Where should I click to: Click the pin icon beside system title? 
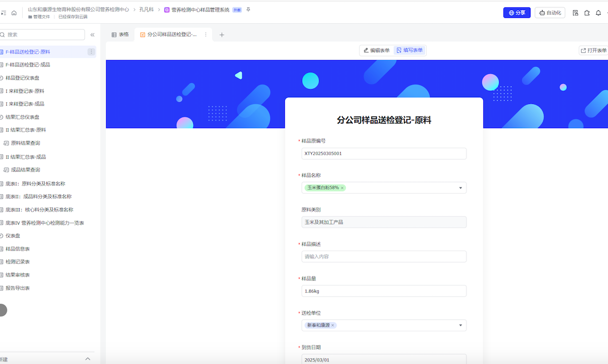tap(249, 9)
